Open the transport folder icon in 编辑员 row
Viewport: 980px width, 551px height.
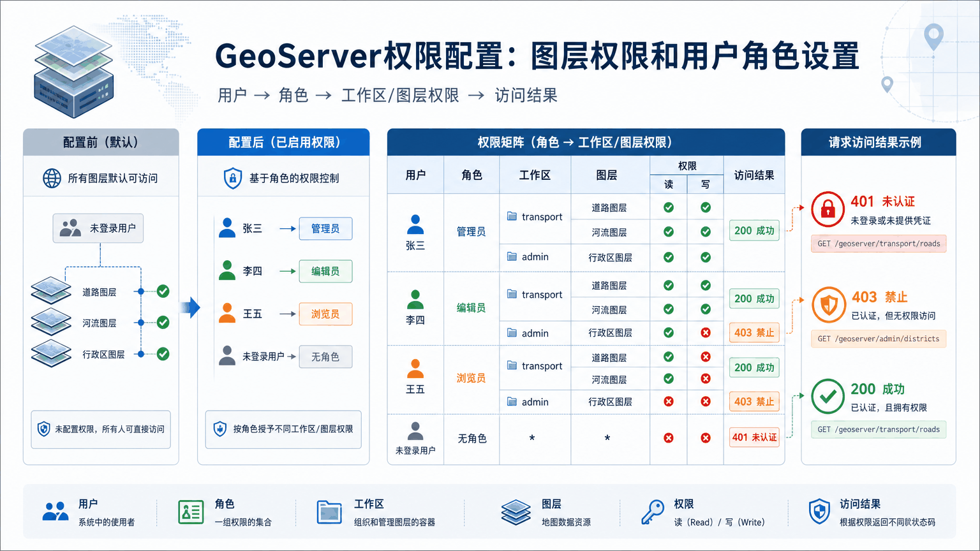pyautogui.click(x=512, y=294)
